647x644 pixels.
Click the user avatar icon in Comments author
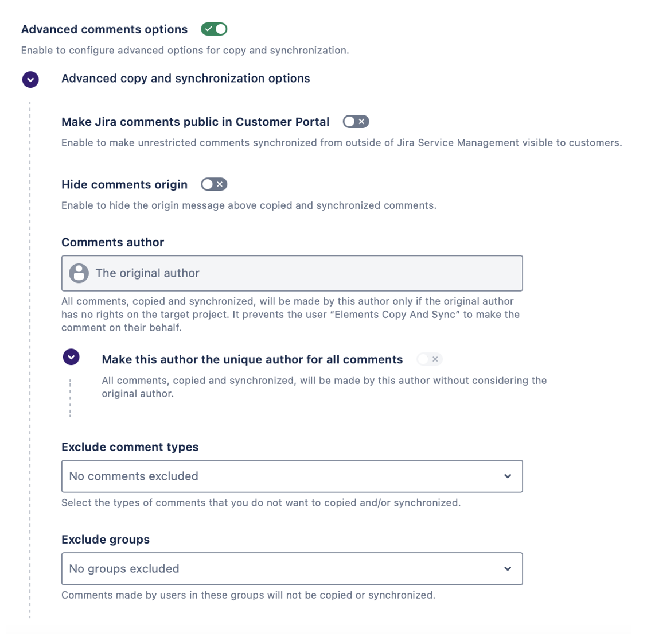(x=79, y=273)
